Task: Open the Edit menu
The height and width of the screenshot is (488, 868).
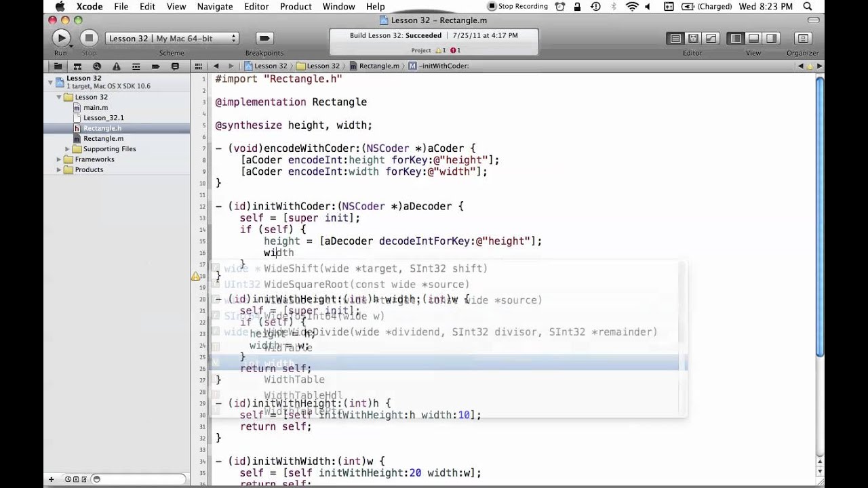Action: (x=147, y=7)
